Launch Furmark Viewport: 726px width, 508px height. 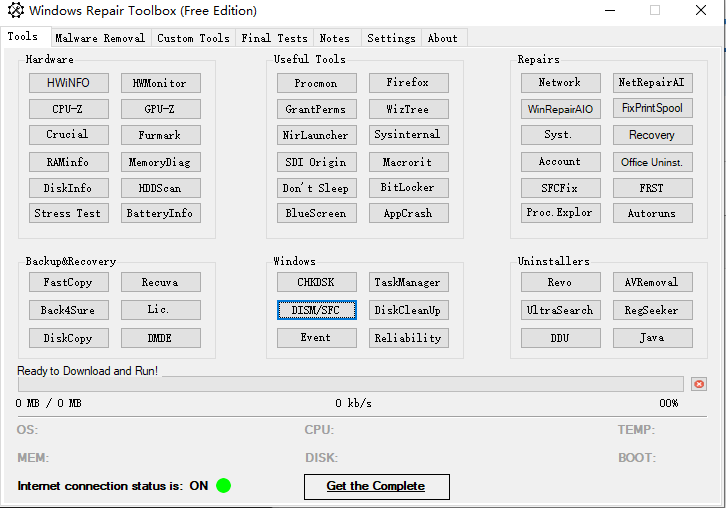(x=161, y=135)
